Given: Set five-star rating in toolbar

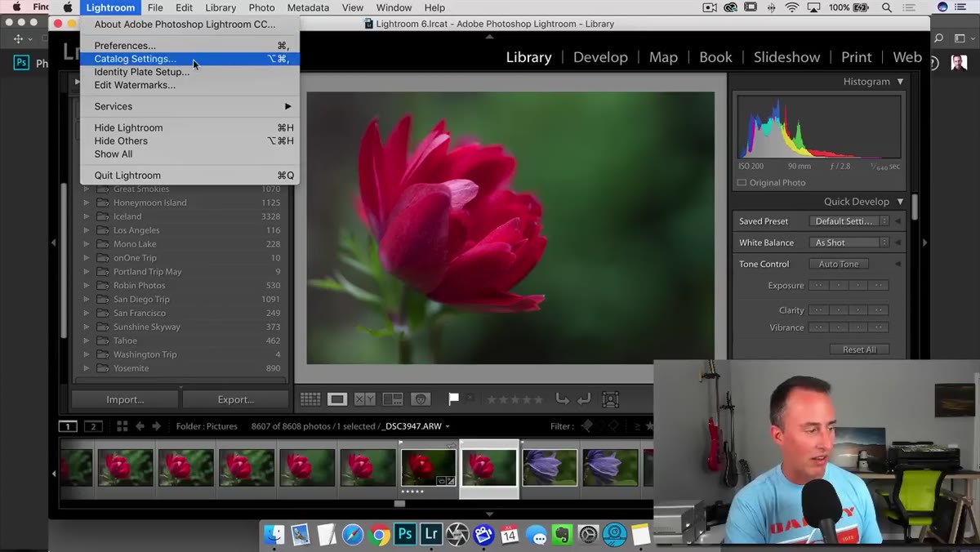Looking at the screenshot, I should point(538,399).
